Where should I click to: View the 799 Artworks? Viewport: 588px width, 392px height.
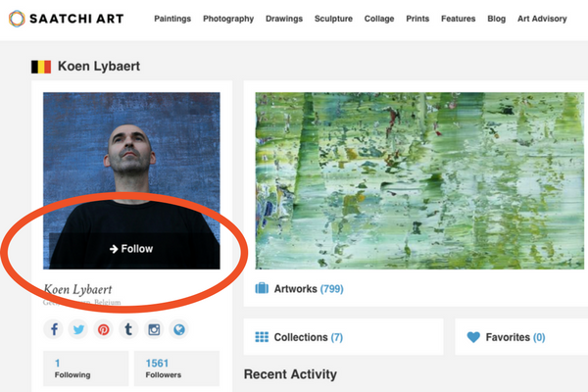pos(309,289)
